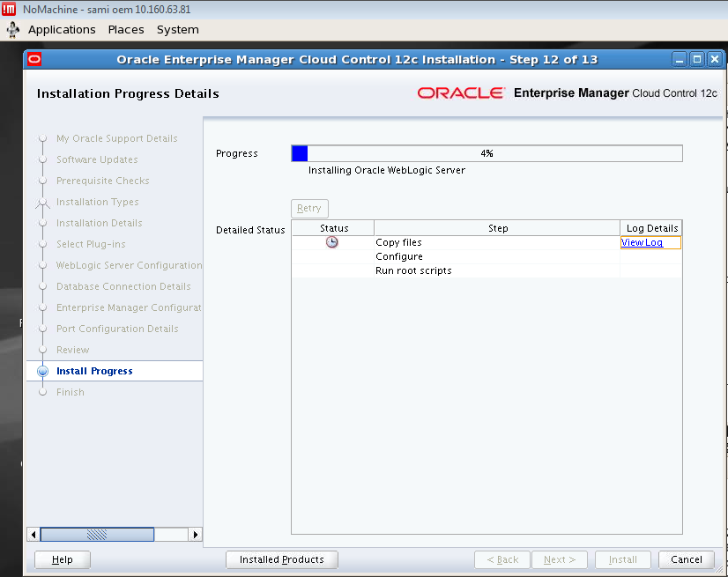Image resolution: width=728 pixels, height=577 pixels.
Task: Click the left arrow of sidebar scrollbar
Action: click(x=33, y=535)
